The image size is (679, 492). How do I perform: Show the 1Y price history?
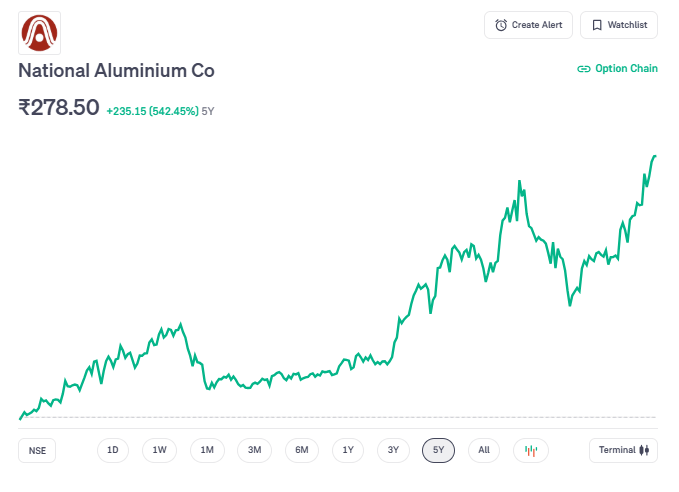pos(347,451)
